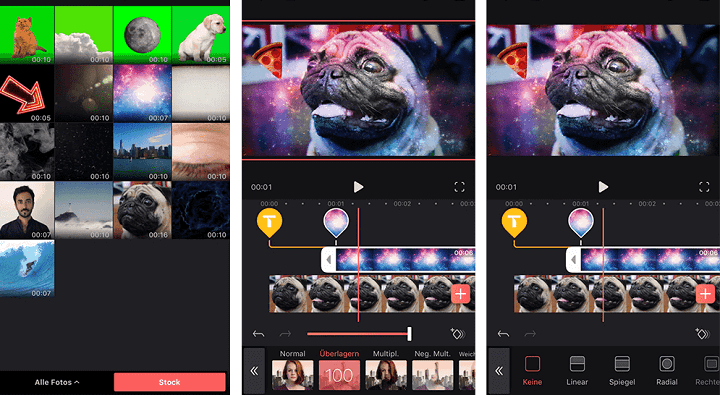The width and height of the screenshot is (720, 395).
Task: Add a clip with plus button in middle editor
Action: point(461,294)
